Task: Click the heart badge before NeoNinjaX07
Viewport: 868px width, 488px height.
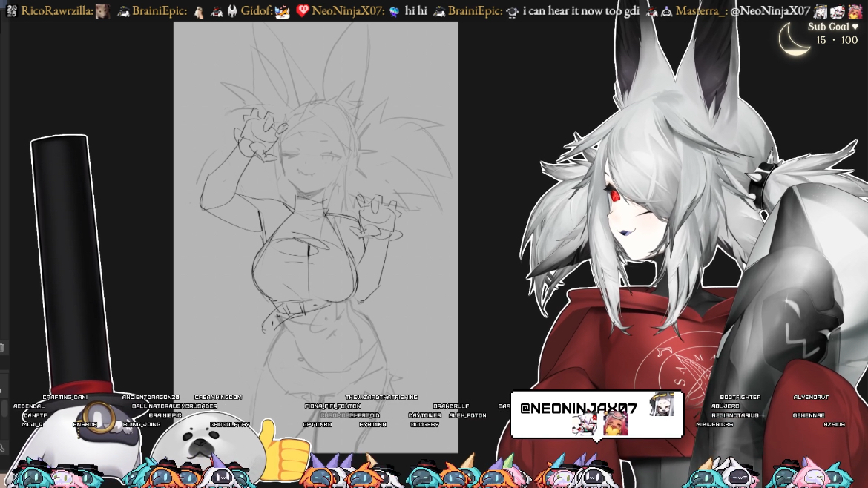Action: point(302,10)
